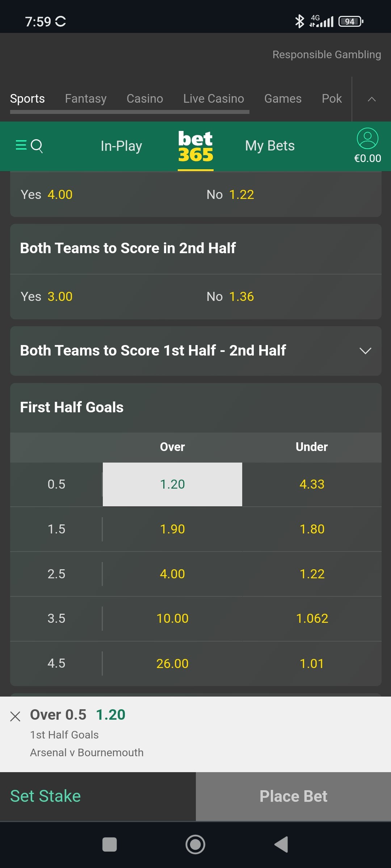Screen dimensions: 391x868
Task: Tap the Place Bet button
Action: pos(293,796)
